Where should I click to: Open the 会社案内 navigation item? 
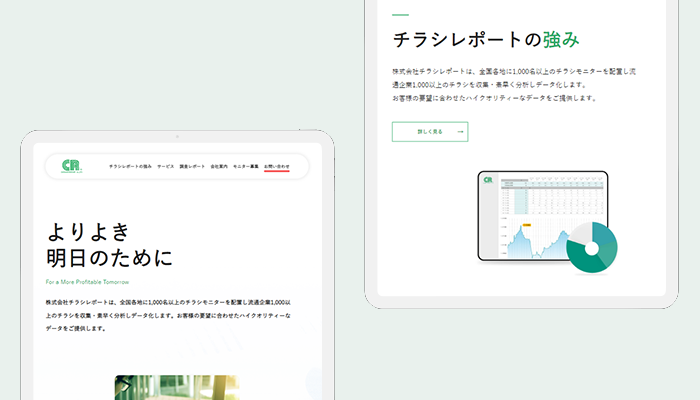click(219, 167)
